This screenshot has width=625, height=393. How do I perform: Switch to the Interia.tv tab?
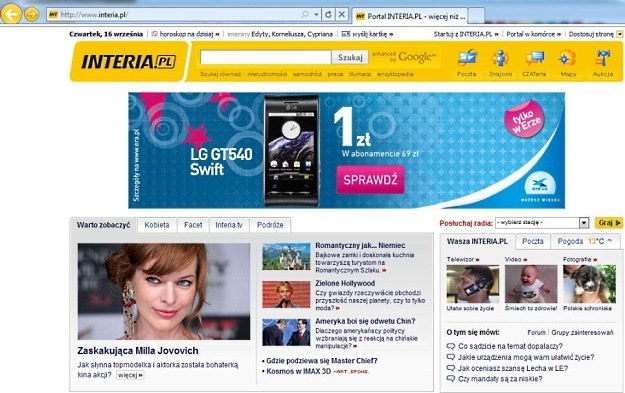pos(229,225)
